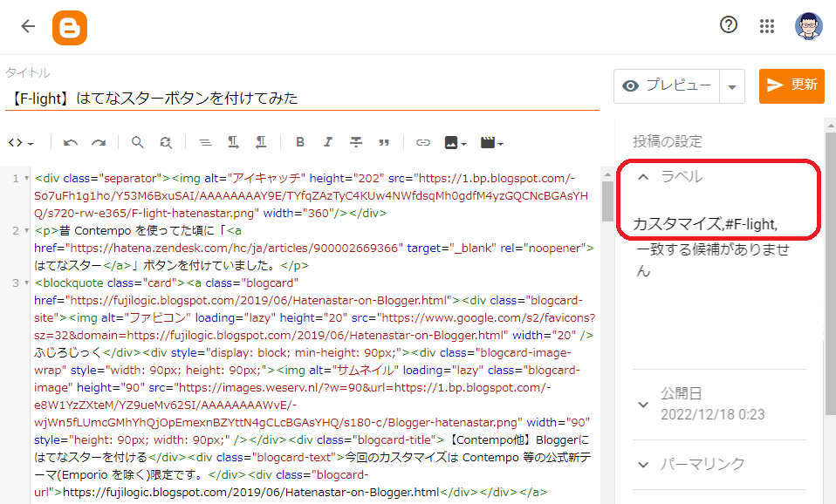Insert a blockquote
Image resolution: width=836 pixels, height=504 pixels.
(x=384, y=143)
